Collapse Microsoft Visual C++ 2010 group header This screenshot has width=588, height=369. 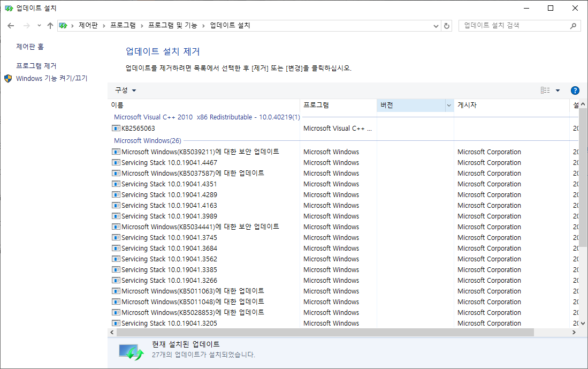point(207,117)
